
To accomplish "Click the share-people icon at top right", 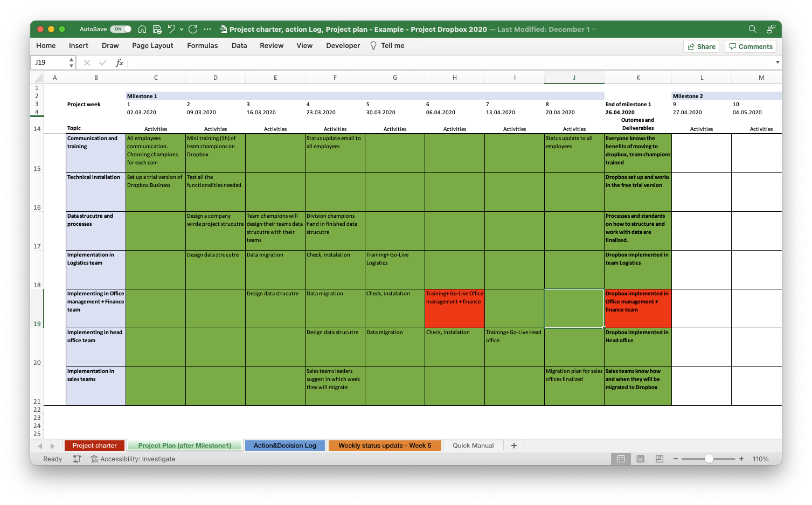I will (x=771, y=29).
